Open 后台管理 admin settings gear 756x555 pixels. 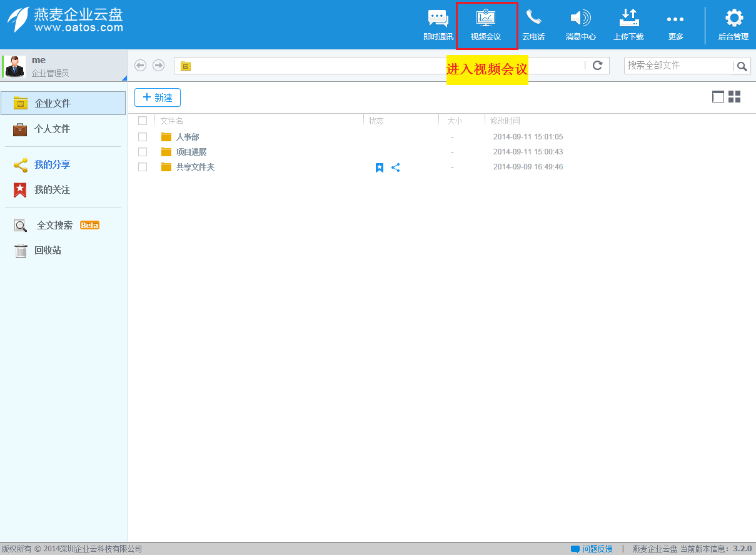click(x=733, y=26)
